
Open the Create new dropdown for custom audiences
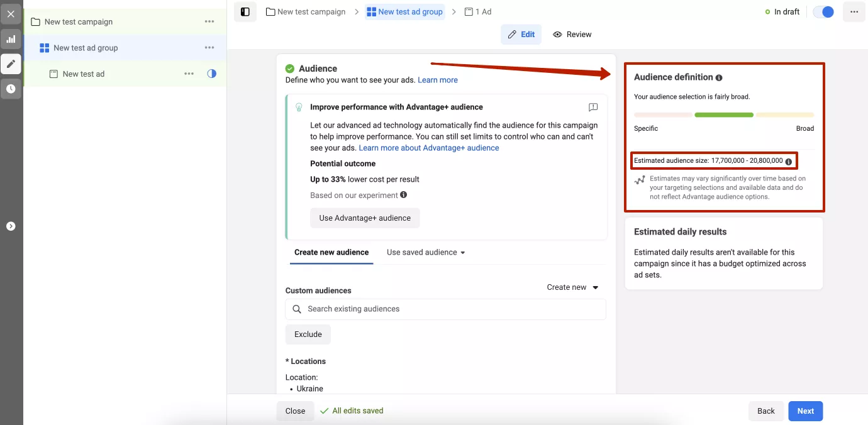(x=572, y=287)
